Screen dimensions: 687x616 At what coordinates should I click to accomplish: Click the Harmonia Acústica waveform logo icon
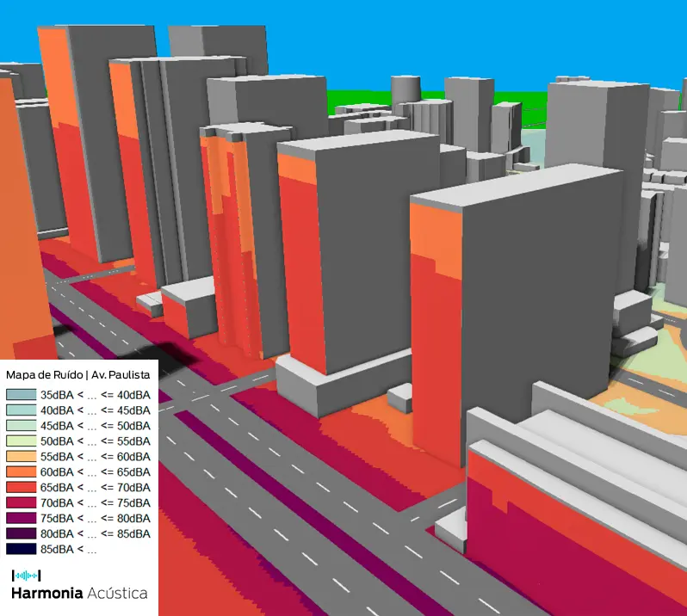[x=26, y=575]
